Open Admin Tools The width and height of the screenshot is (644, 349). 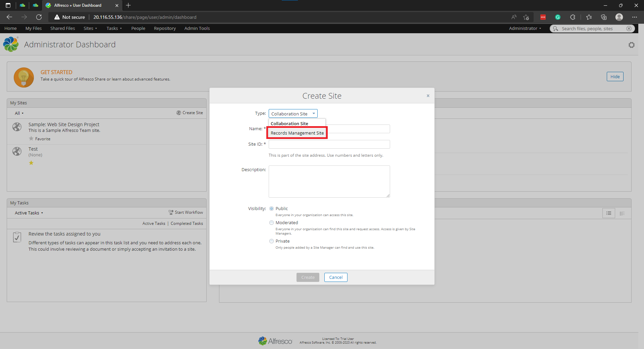[197, 29]
